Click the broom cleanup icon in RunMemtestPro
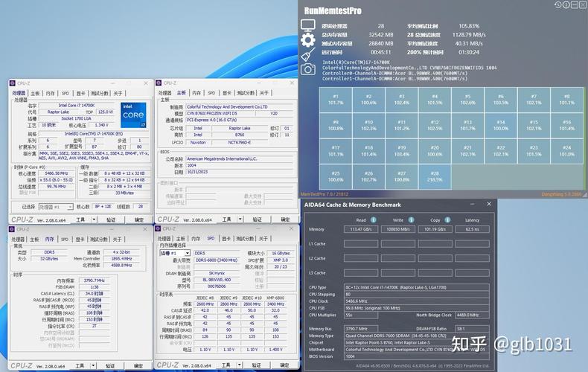 click(308, 55)
